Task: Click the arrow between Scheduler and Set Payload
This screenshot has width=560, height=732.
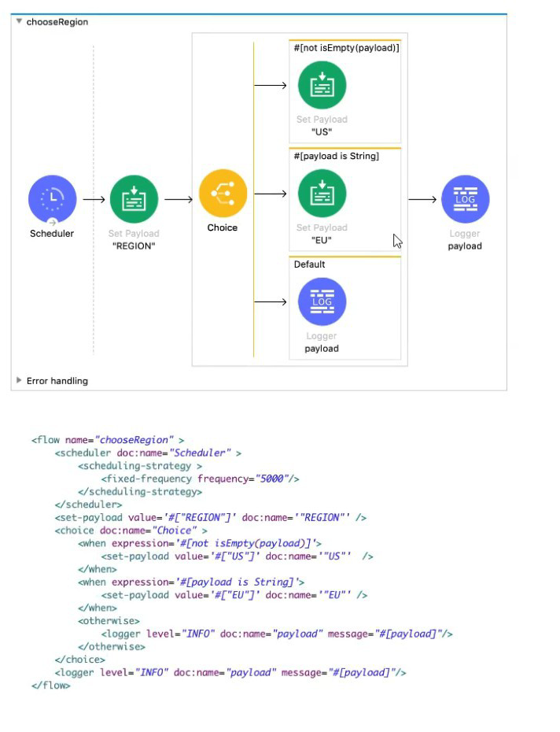Action: (x=94, y=199)
